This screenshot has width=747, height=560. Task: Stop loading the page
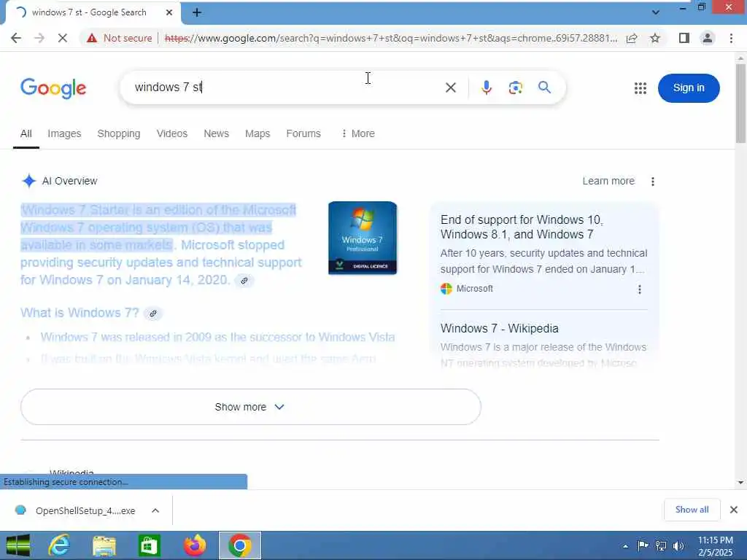point(63,38)
